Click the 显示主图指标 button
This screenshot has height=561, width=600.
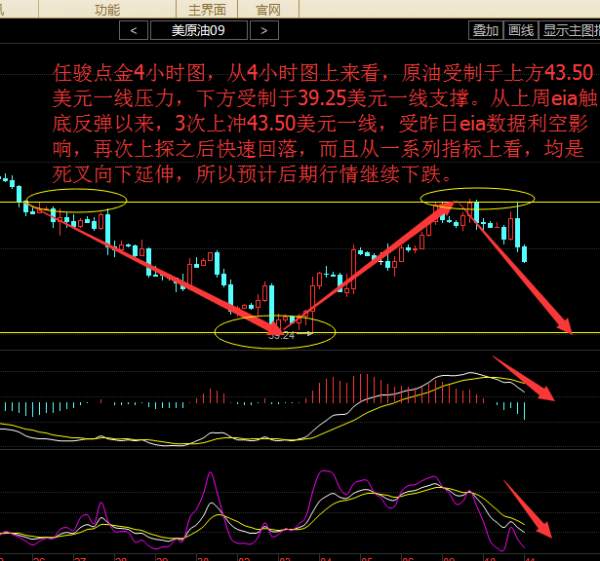pyautogui.click(x=570, y=30)
